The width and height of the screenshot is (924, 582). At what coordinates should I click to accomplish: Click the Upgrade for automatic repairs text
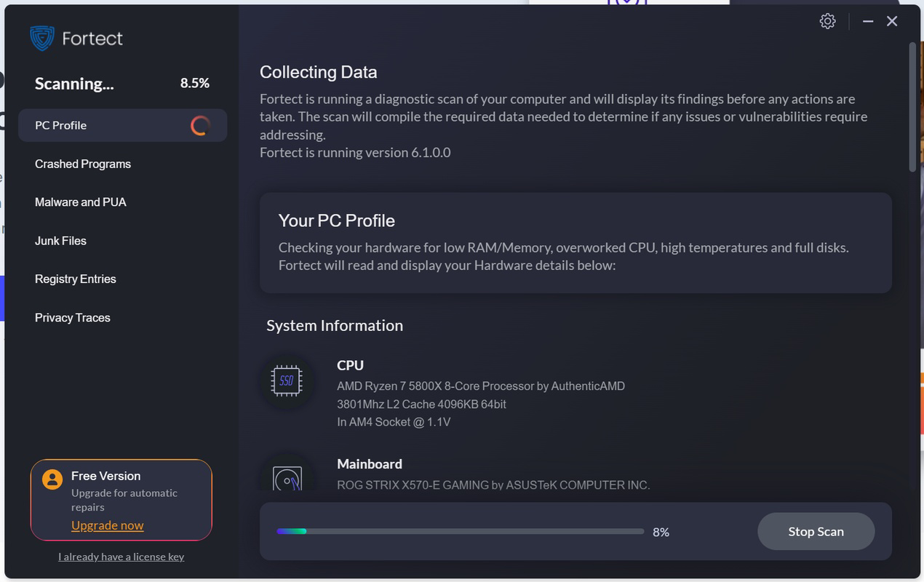pyautogui.click(x=124, y=500)
